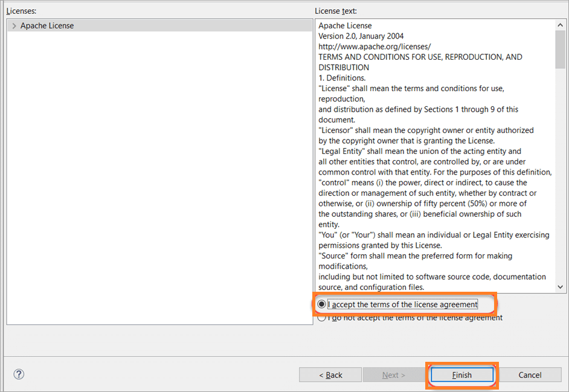Go back using the Back button
This screenshot has width=569, height=392.
point(330,374)
